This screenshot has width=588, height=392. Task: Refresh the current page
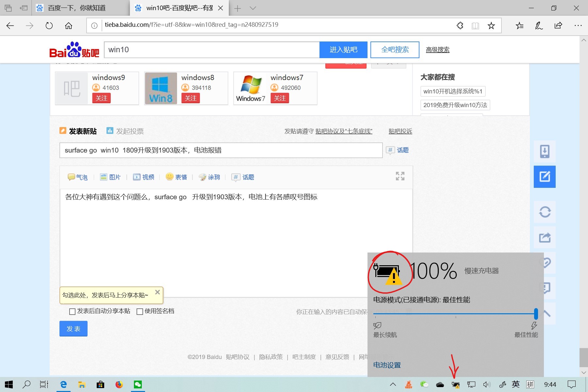click(x=49, y=26)
